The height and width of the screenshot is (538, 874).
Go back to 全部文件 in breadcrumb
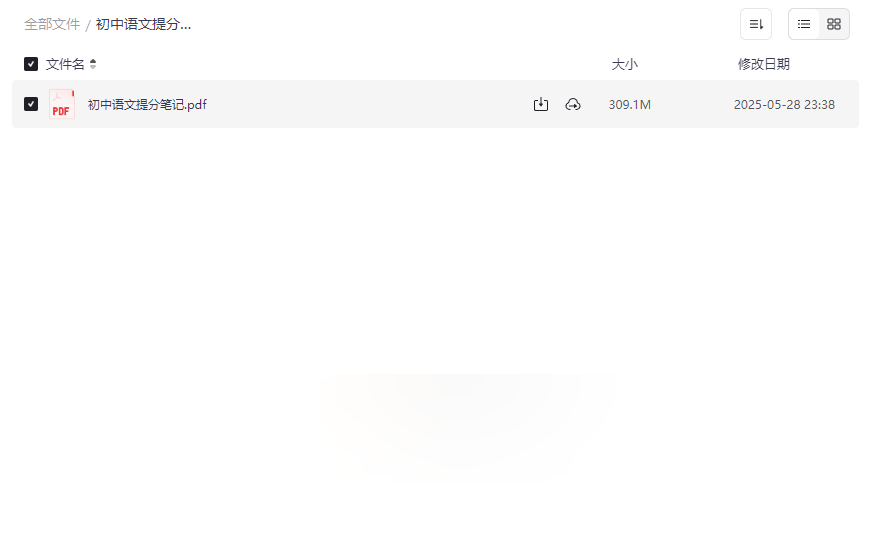point(52,25)
